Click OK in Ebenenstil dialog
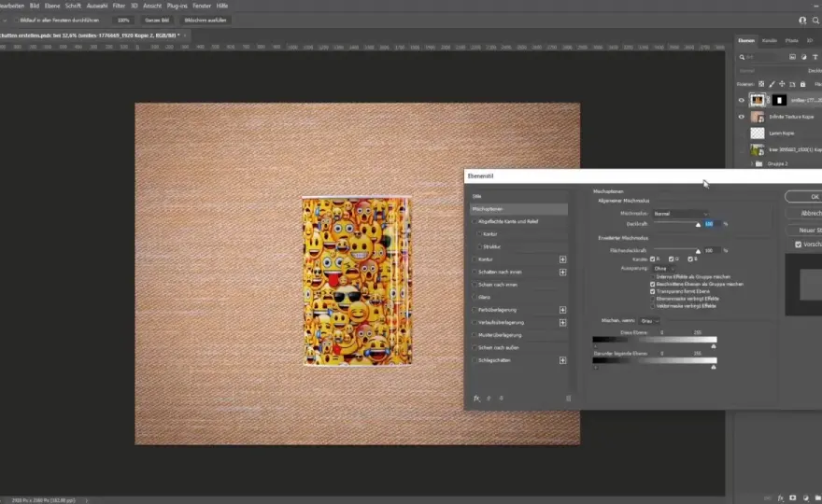 pyautogui.click(x=804, y=196)
